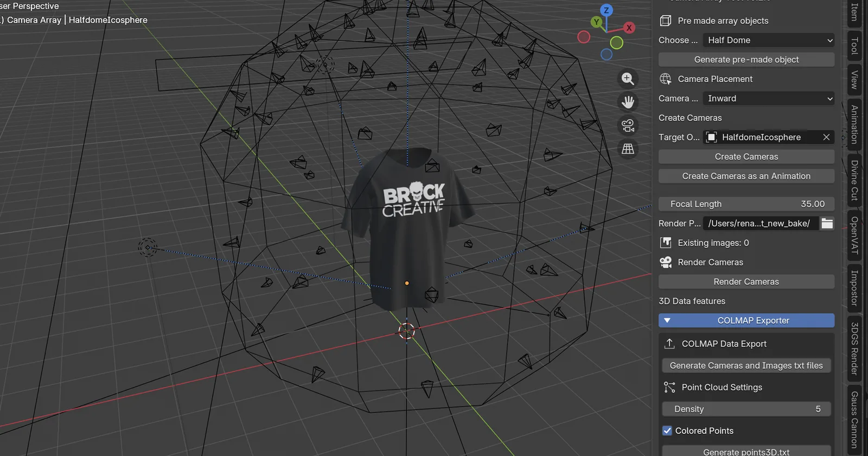Open the Half Dome dropdown
The image size is (868, 456).
click(x=769, y=40)
